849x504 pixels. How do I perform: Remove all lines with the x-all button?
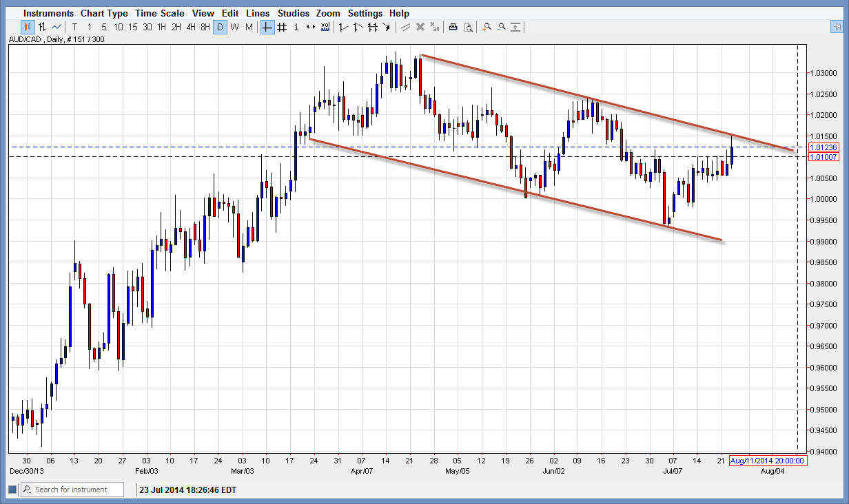435,27
